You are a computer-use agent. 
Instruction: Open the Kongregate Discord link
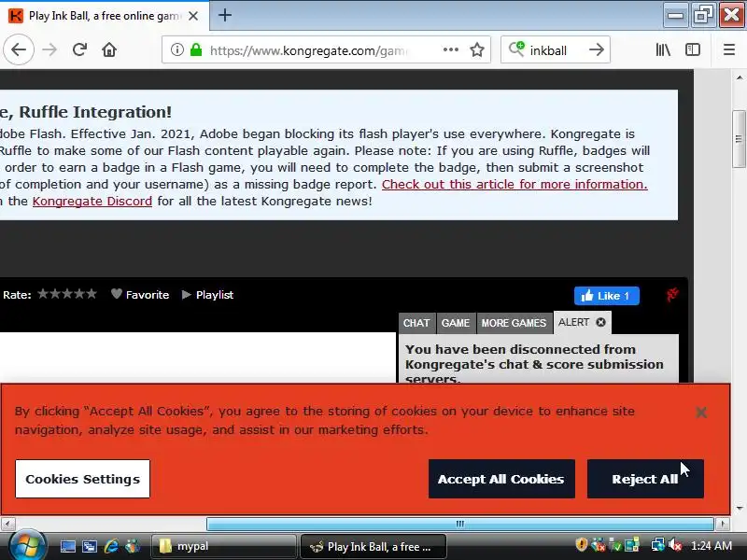pos(92,202)
